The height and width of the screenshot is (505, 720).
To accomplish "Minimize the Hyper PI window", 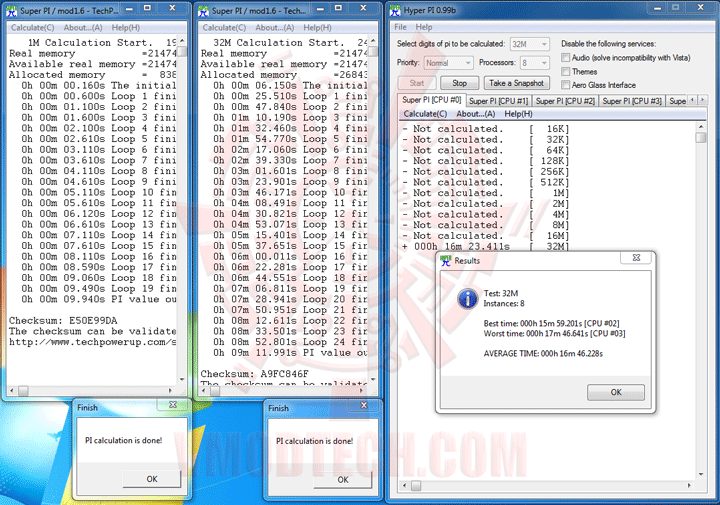I will click(x=657, y=8).
